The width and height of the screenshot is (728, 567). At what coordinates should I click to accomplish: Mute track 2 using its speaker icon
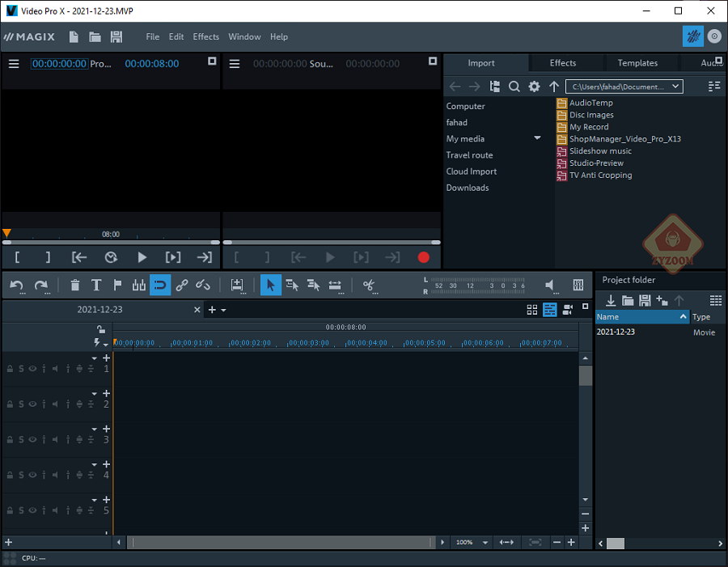tap(55, 404)
